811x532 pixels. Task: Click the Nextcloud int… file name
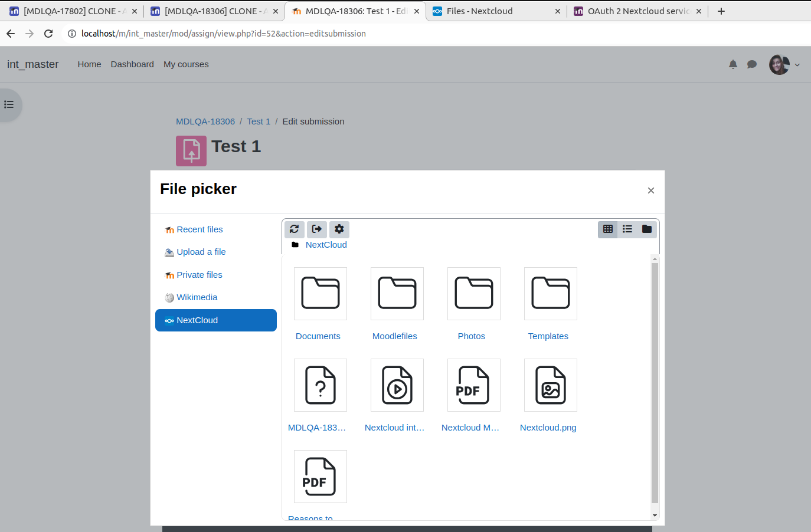[x=395, y=428]
